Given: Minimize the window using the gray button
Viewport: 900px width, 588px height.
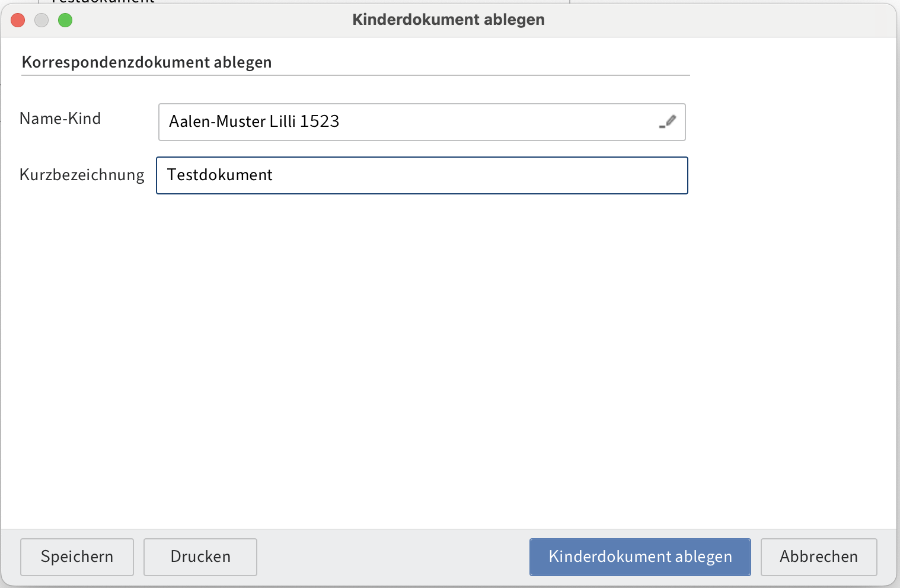Looking at the screenshot, I should pos(42,20).
